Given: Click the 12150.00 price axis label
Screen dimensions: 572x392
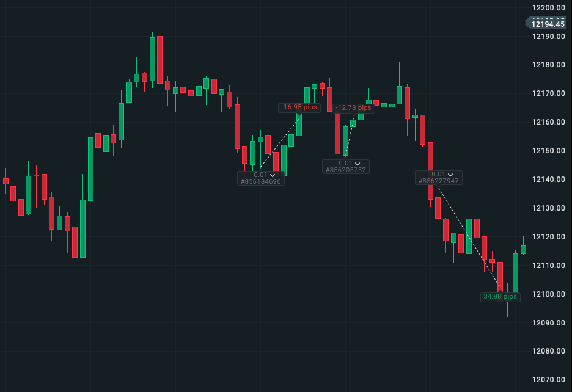Looking at the screenshot, I should coord(548,151).
